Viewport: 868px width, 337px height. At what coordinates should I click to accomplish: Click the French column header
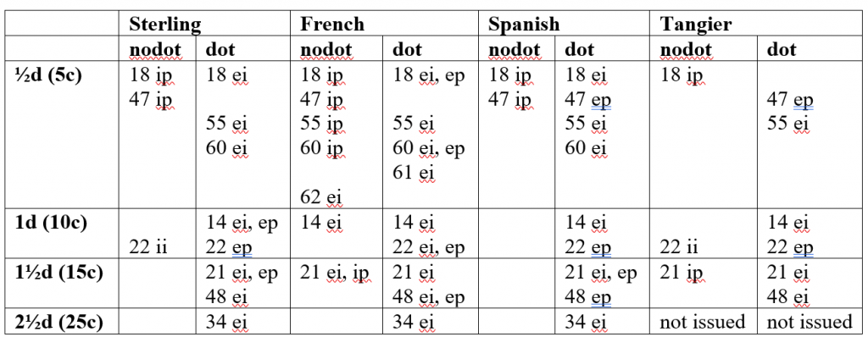tap(332, 25)
